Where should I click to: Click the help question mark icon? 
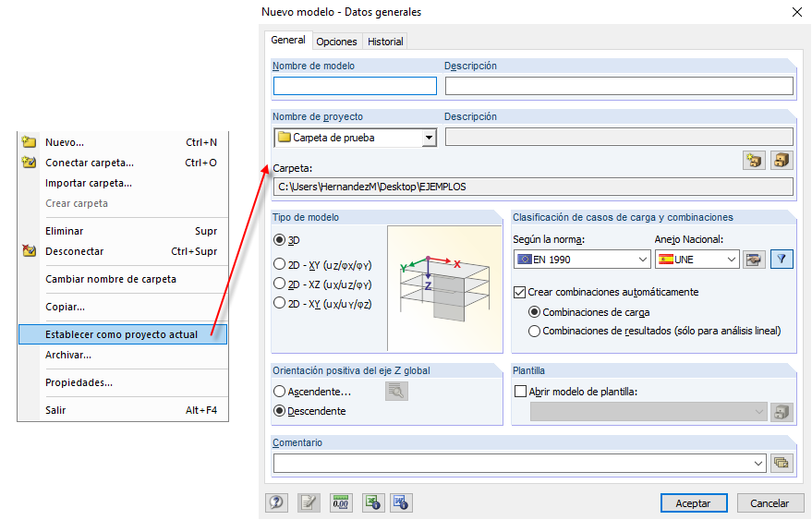tap(276, 502)
